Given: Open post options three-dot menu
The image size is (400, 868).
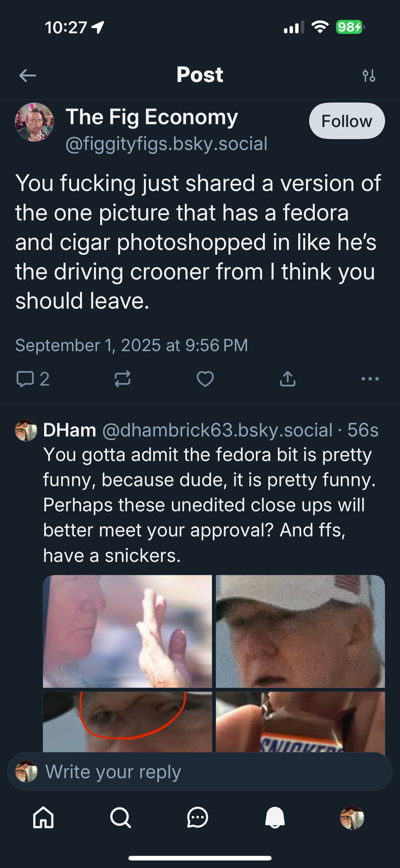Looking at the screenshot, I should 370,379.
